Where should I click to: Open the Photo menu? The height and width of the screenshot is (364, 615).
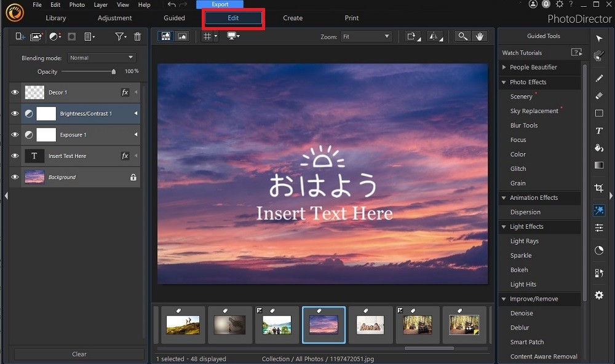click(76, 4)
